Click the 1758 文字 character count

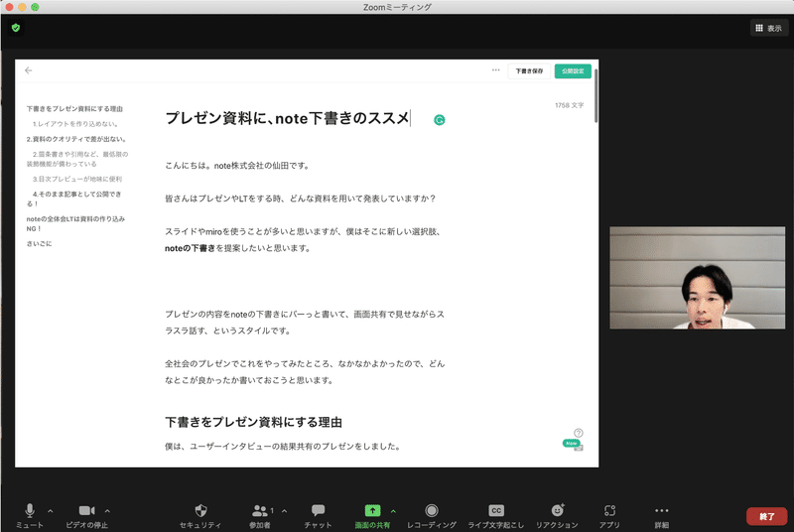pyautogui.click(x=569, y=105)
